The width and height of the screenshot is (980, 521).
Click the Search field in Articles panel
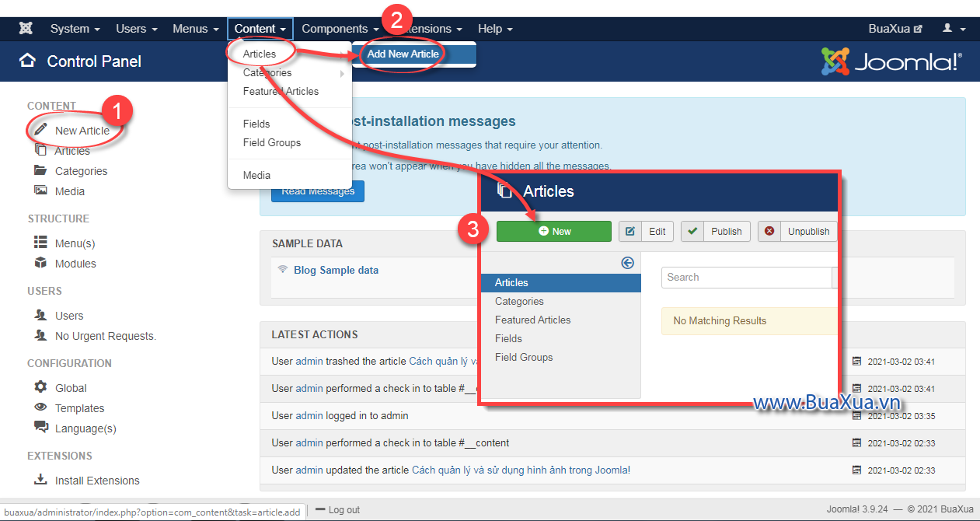click(x=747, y=277)
